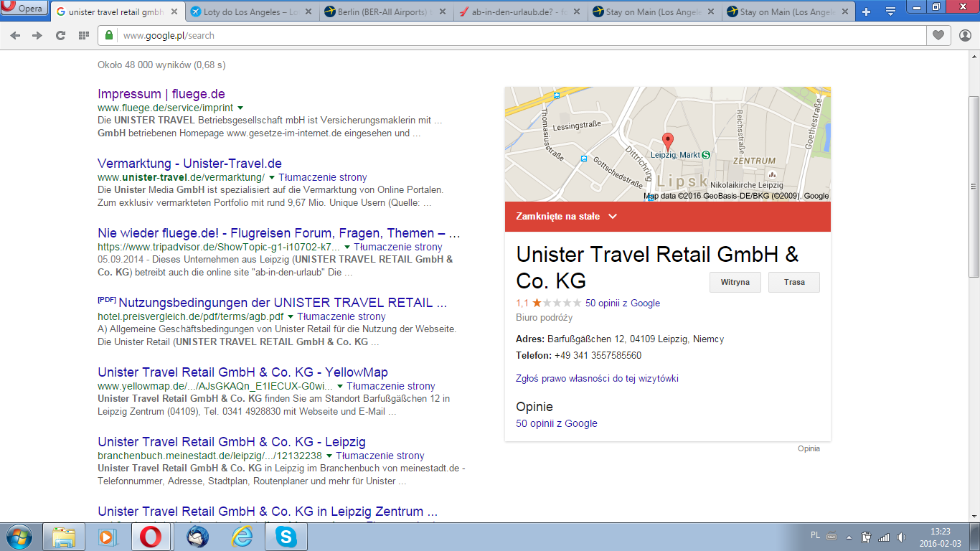Switch to the Berlin (BER-All Airports) tab
The image size is (980, 551).
(386, 12)
